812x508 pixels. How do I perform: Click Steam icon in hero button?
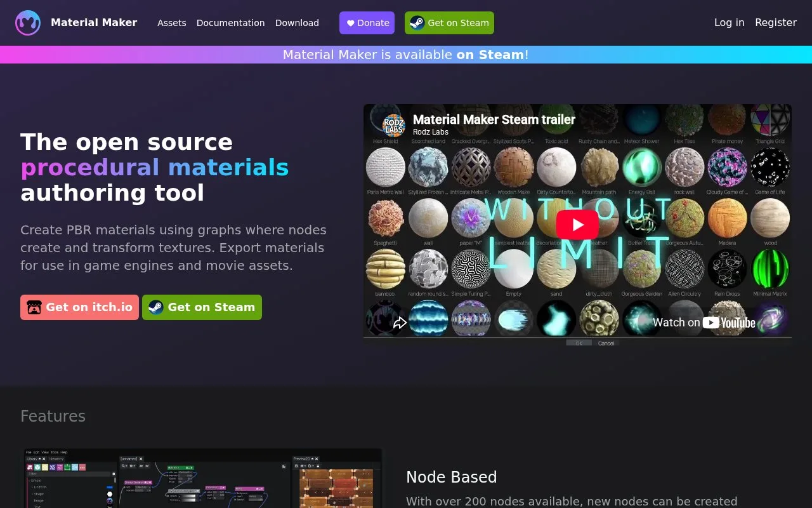(x=155, y=307)
